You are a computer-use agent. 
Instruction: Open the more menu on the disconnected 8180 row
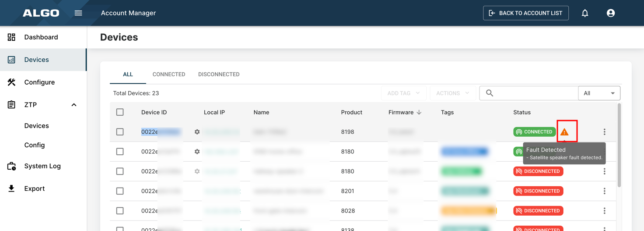(x=605, y=171)
